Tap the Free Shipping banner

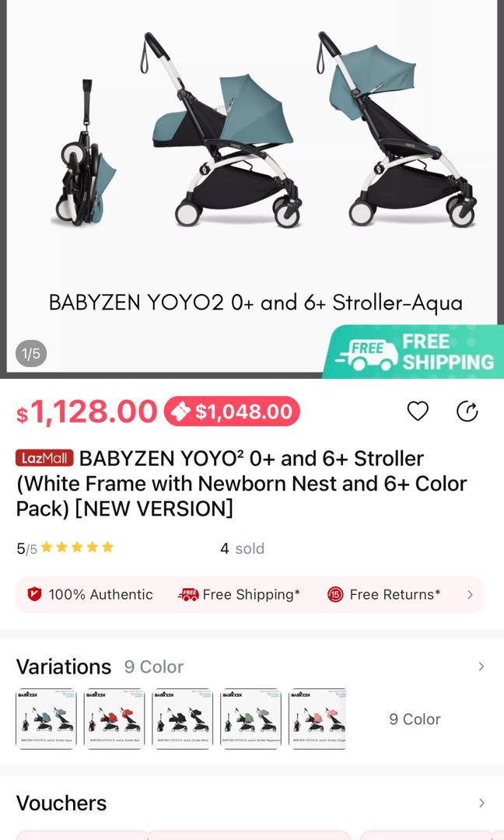coord(415,352)
